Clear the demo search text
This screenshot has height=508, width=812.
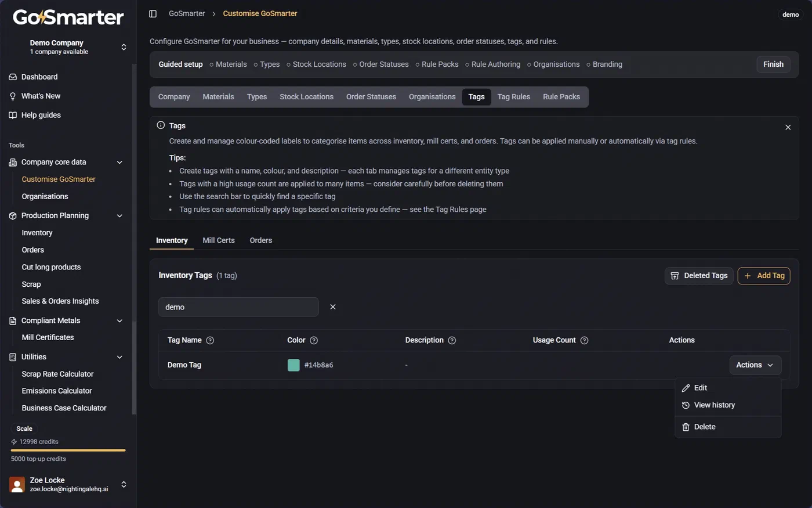tap(333, 307)
